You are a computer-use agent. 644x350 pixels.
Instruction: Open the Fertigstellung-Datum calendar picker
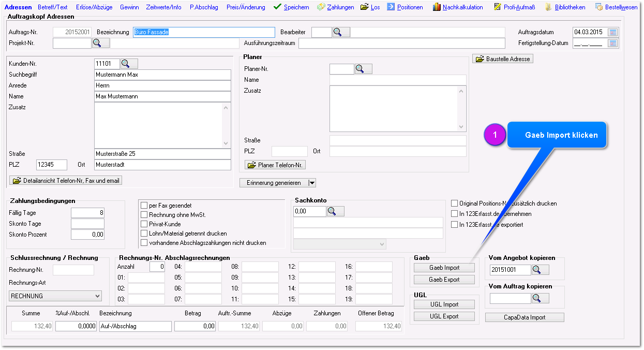(x=613, y=43)
